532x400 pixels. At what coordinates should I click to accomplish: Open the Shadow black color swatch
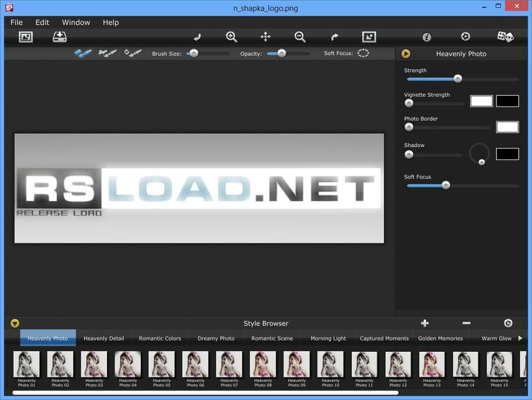(x=507, y=154)
